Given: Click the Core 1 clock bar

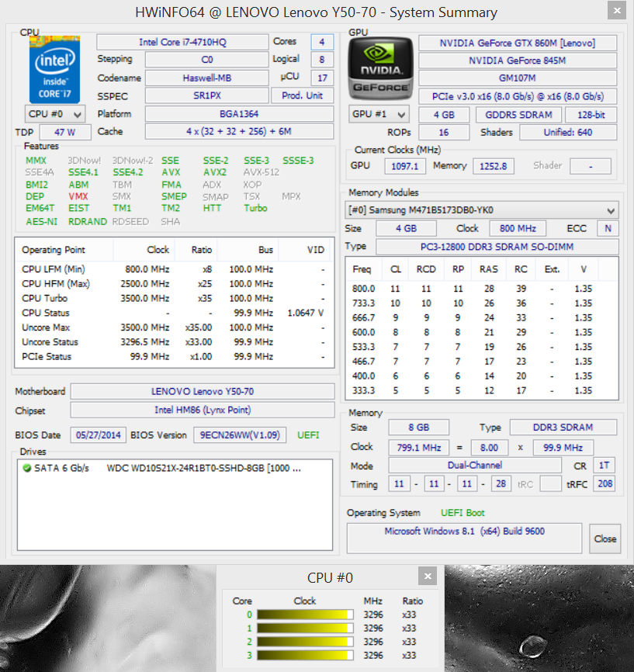Looking at the screenshot, I should point(305,629).
